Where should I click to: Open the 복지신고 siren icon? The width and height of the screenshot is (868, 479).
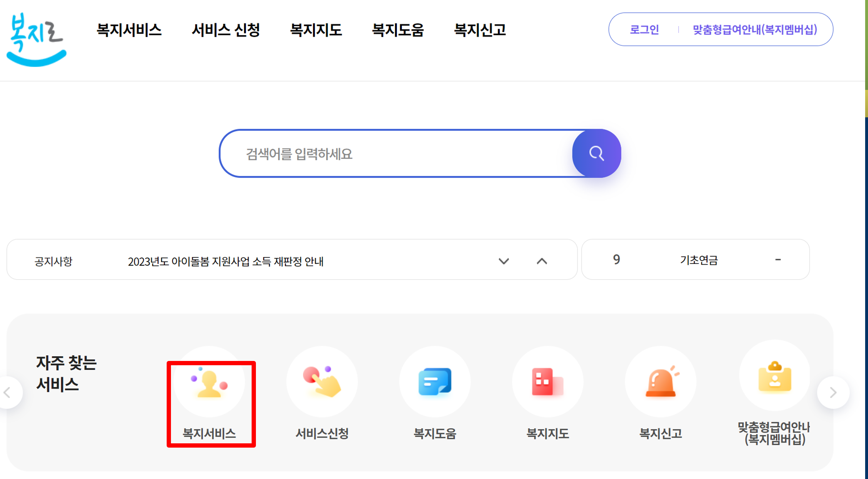661,382
